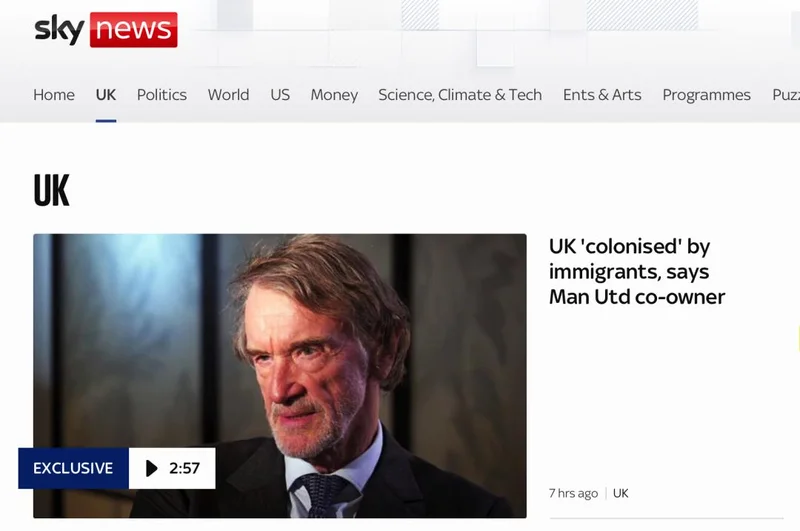Open Science, Climate & Tech section
Screen dimensions: 800x531
460,95
